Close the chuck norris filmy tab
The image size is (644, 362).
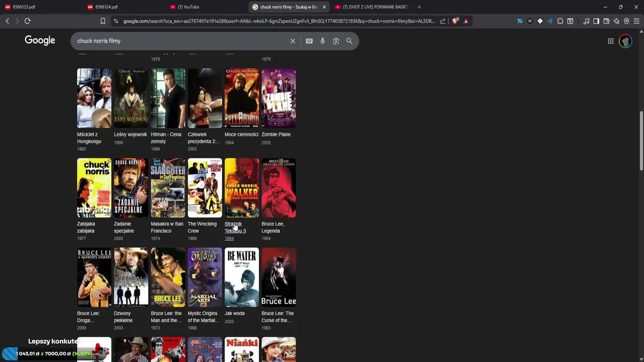tap(324, 7)
